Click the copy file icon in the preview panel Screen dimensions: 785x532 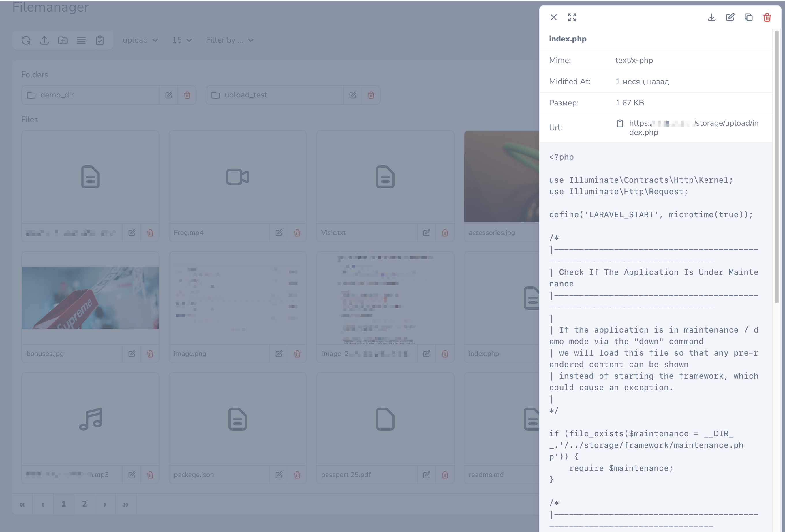[748, 17]
